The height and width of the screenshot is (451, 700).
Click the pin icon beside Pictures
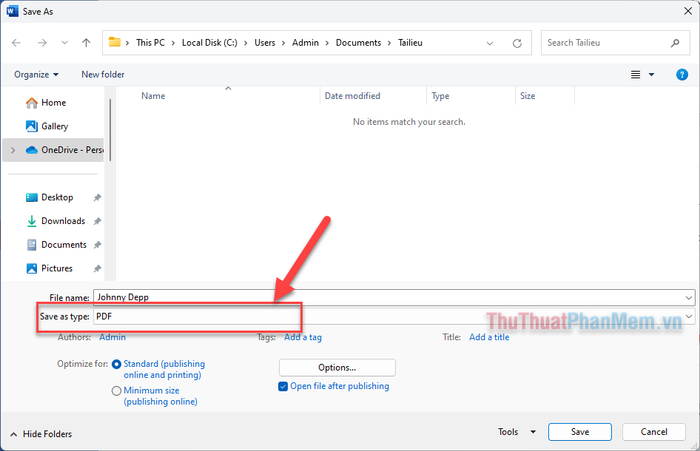coord(97,268)
